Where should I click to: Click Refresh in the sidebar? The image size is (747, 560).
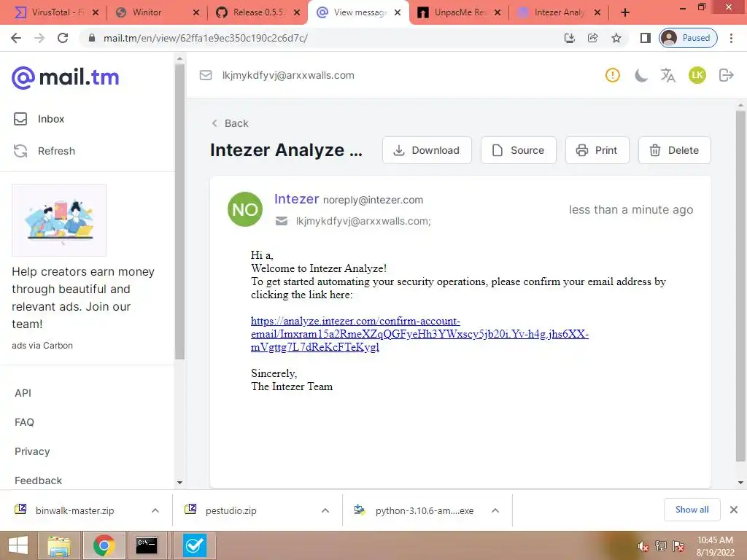(44, 151)
